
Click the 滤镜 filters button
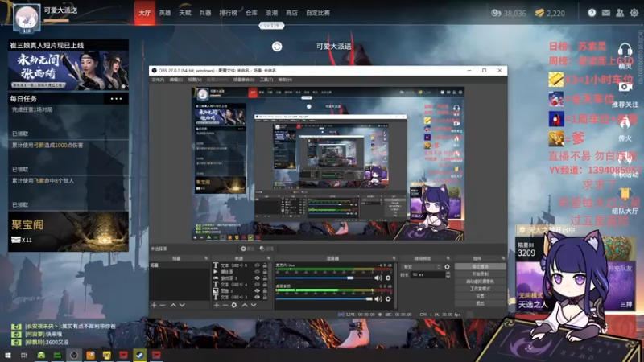266,249
